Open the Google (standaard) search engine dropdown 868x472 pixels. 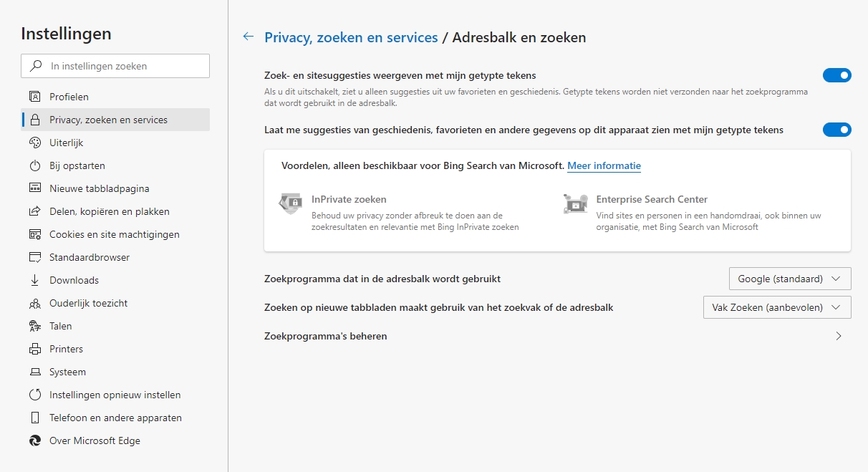tap(789, 279)
